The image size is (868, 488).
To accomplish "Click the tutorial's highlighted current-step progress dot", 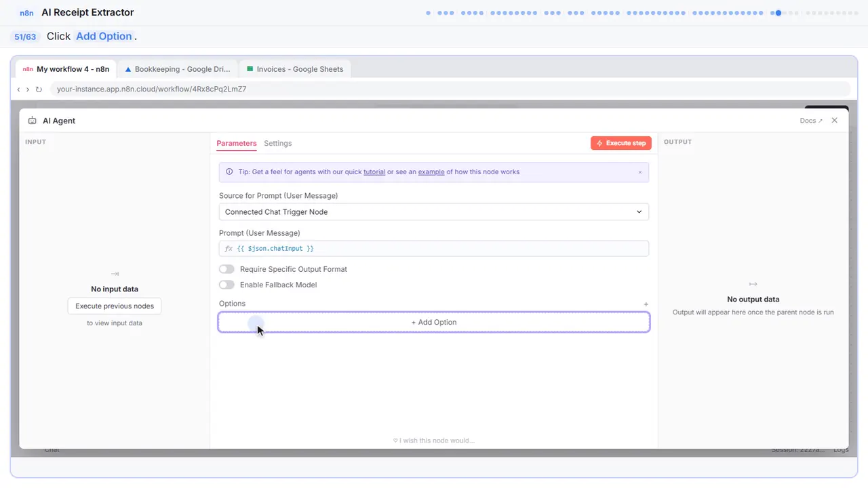I will [778, 13].
